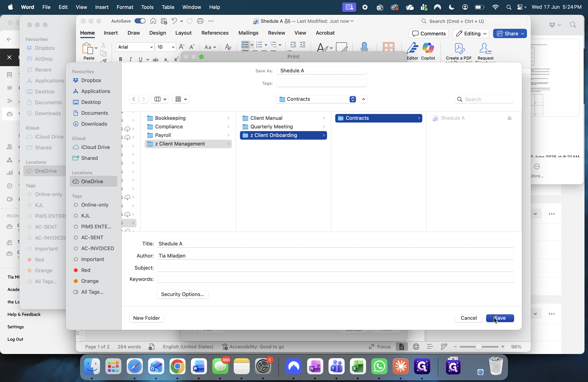Expand the Quarterly Meeting folder
588x382 pixels.
(x=324, y=127)
